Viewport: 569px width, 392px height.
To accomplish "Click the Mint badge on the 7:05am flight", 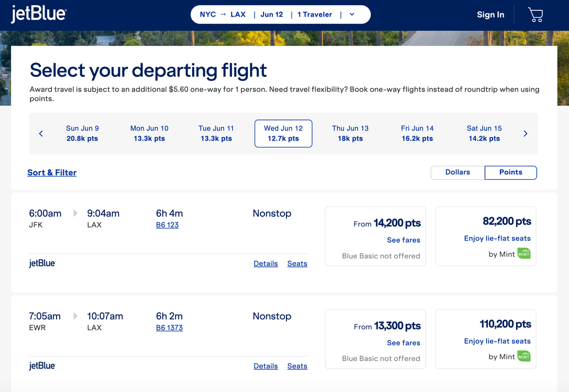I will pyautogui.click(x=523, y=356).
